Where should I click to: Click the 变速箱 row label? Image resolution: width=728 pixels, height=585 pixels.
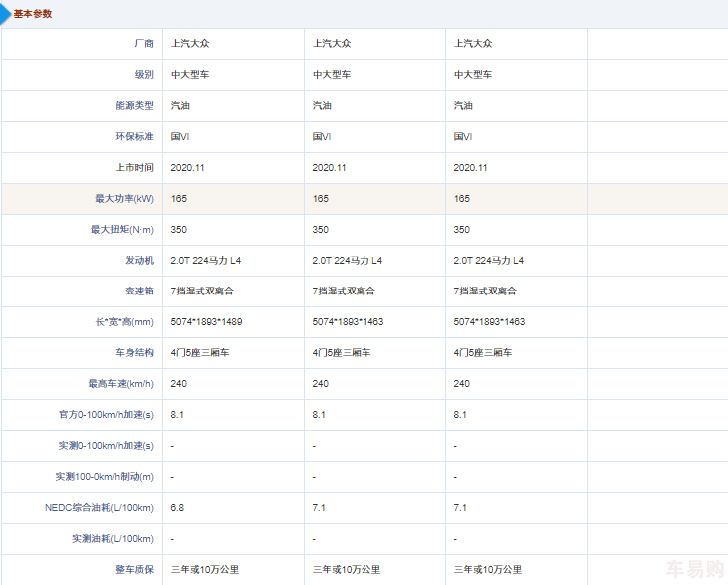(x=139, y=292)
